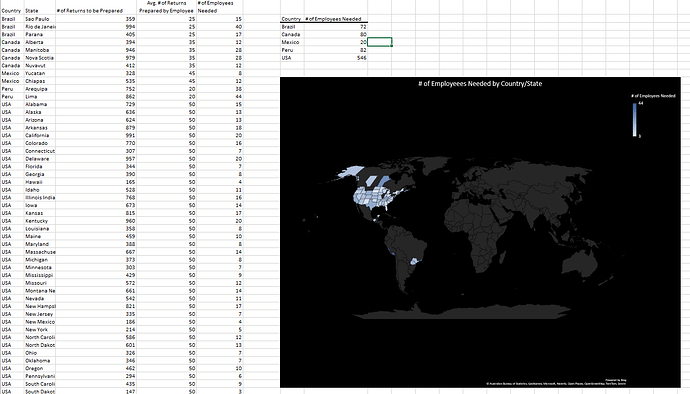Screen dimensions: 690x394
Task: Select the chart title '# of Employeees Needed by Country/State'
Action: pyautogui.click(x=480, y=84)
